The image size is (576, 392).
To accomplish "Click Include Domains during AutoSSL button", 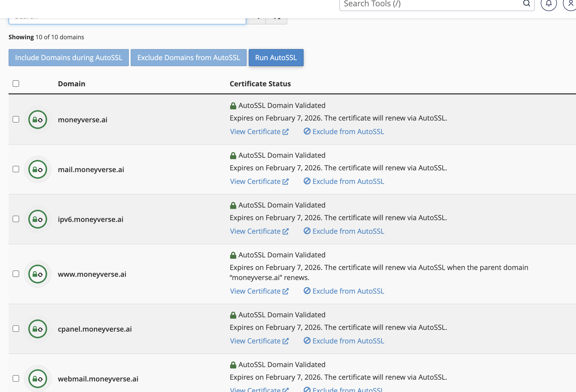I will [69, 58].
